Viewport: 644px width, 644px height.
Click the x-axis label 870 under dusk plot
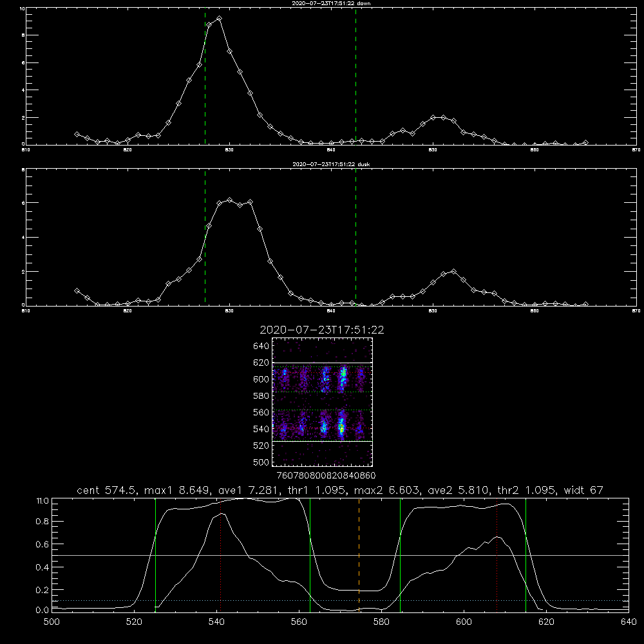coord(636,311)
